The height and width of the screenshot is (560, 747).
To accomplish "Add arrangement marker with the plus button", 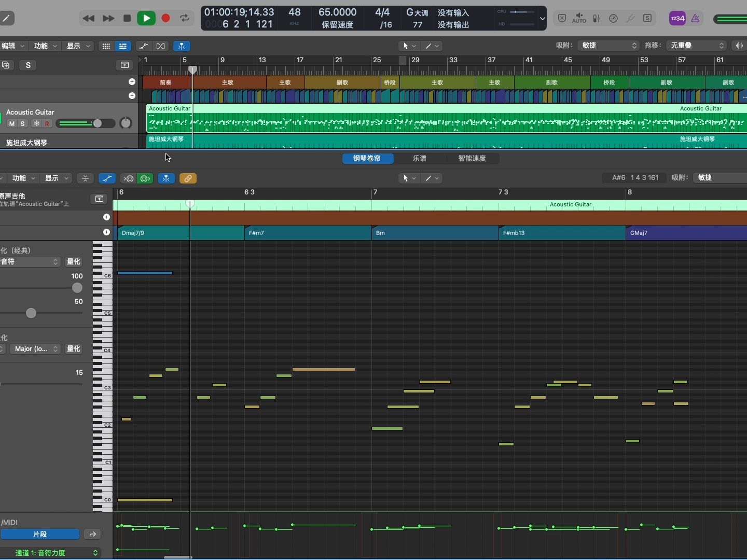I will (132, 82).
